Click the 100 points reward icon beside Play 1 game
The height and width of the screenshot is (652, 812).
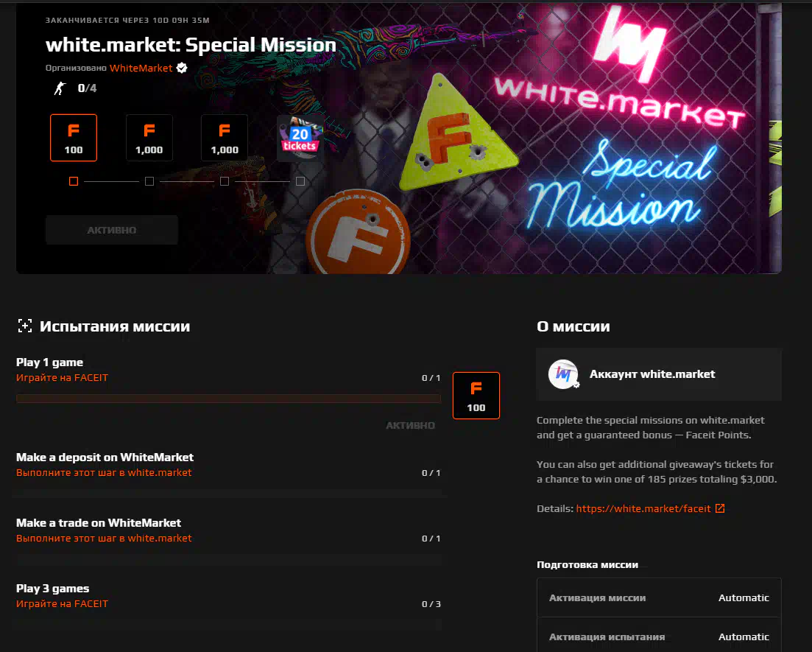pyautogui.click(x=476, y=396)
